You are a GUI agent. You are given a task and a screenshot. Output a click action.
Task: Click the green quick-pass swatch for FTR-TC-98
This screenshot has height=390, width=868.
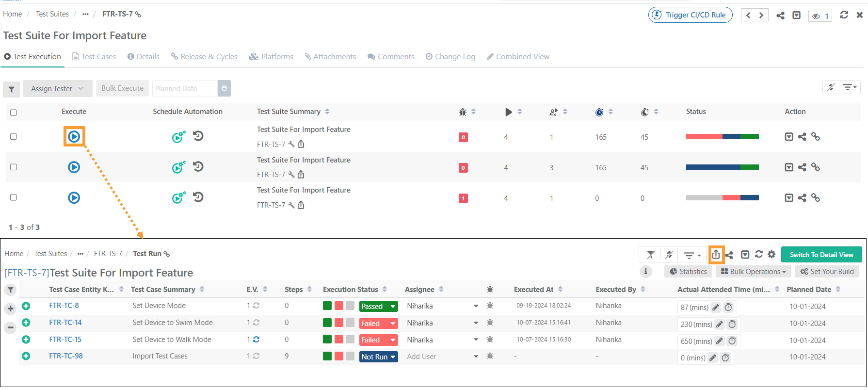click(327, 357)
